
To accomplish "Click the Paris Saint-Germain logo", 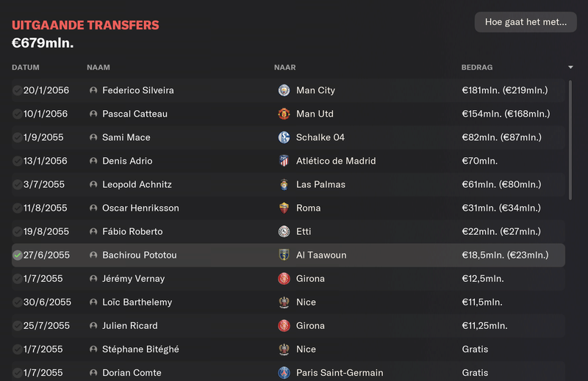I will click(284, 373).
